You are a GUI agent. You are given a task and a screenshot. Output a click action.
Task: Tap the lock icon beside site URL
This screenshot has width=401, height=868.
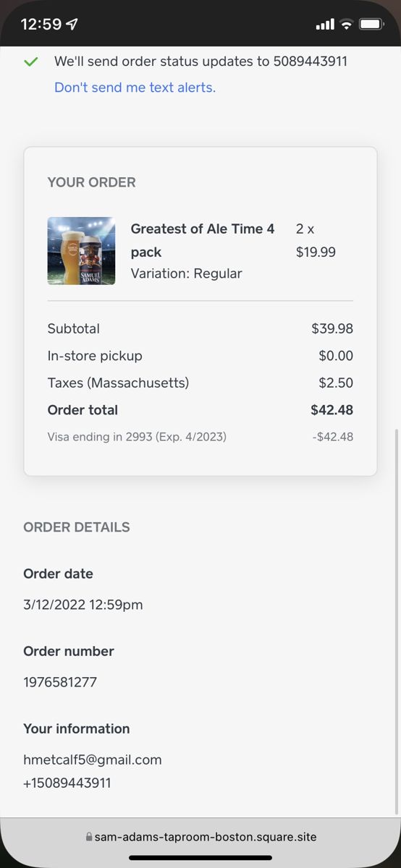pos(89,837)
